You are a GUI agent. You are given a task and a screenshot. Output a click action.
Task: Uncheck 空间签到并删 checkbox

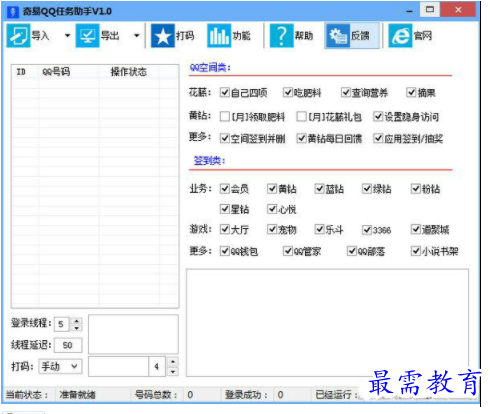coord(225,138)
